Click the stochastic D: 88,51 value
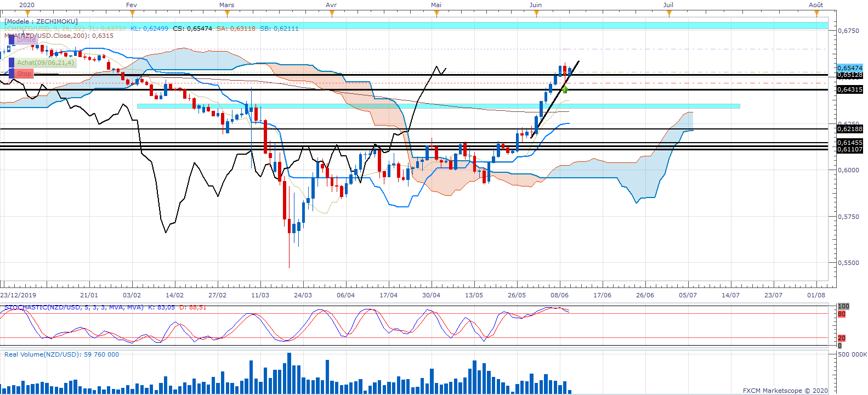Viewport: 868px width, 395px height. click(193, 307)
